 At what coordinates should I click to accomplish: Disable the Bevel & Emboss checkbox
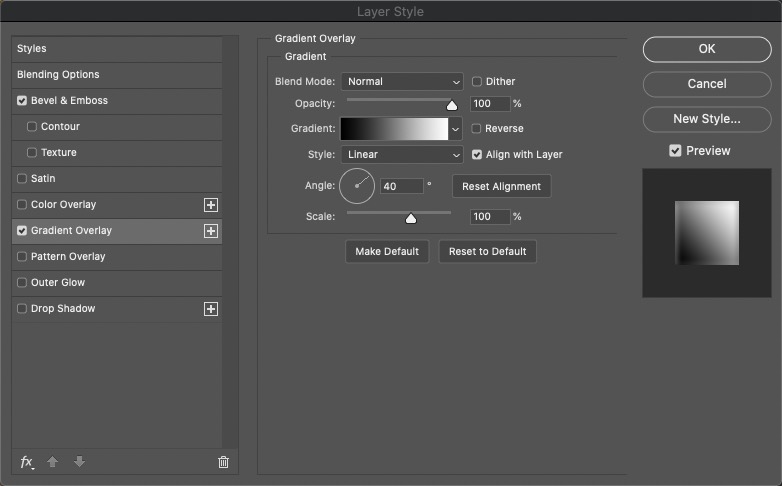coord(22,100)
